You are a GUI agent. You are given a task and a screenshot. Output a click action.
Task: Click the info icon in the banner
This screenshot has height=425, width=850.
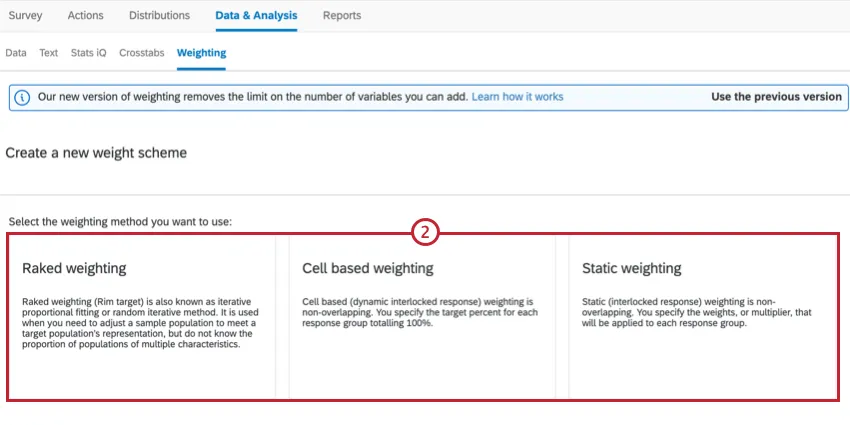(24, 97)
